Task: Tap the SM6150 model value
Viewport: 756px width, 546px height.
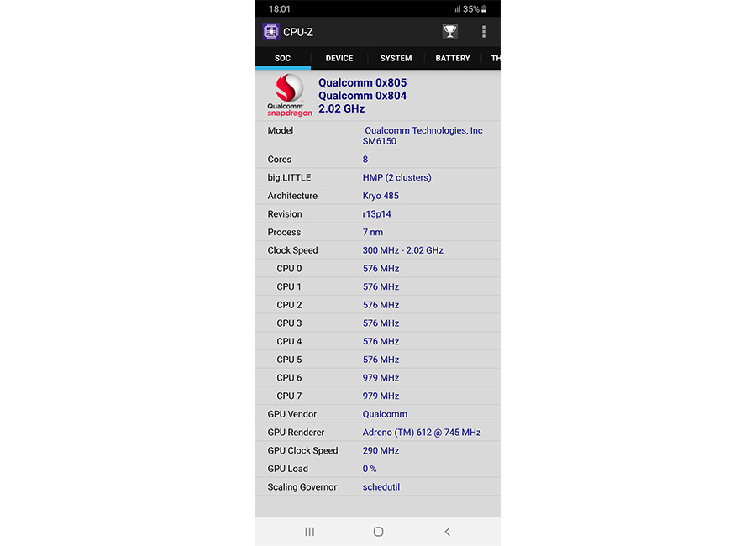Action: 380,141
